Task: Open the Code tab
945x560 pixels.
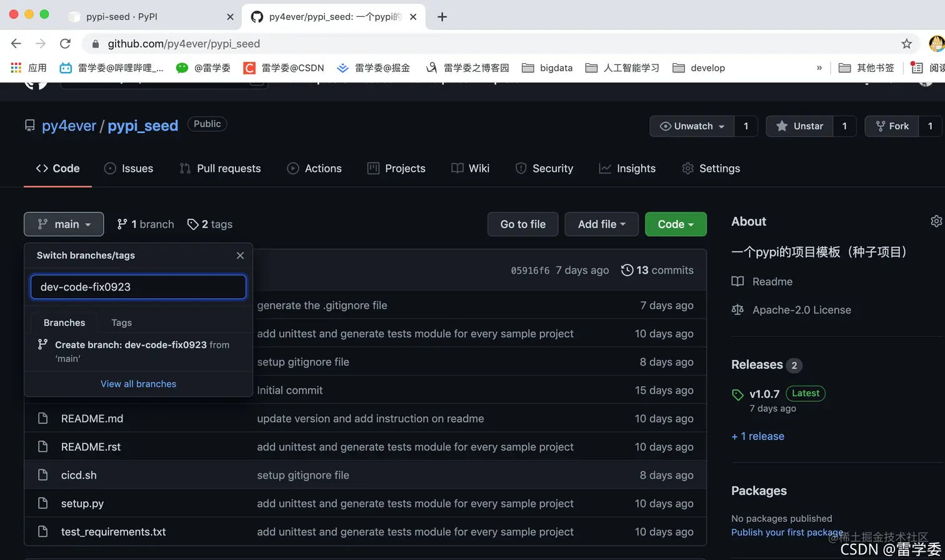Action: (x=57, y=168)
